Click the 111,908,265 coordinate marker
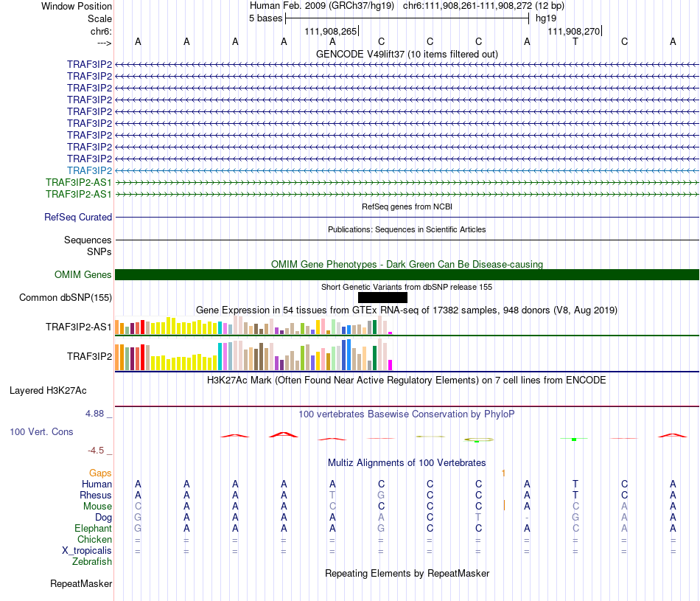 click(331, 31)
